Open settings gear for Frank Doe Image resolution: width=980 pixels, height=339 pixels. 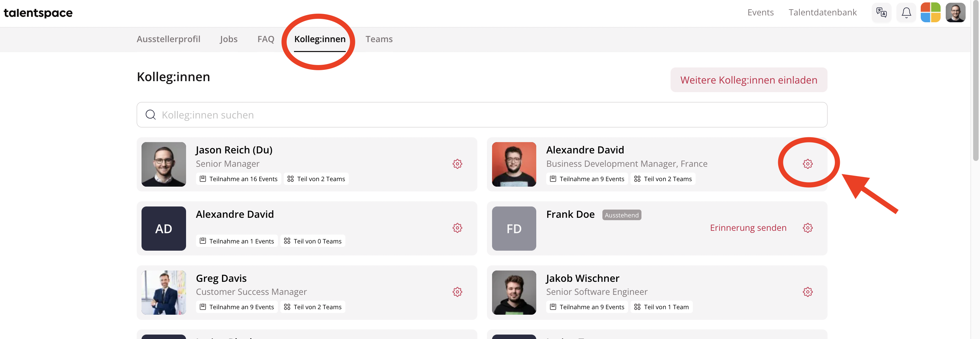(x=808, y=228)
